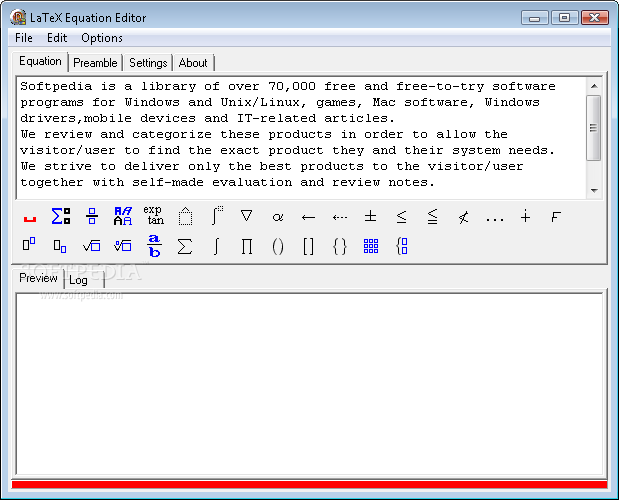Insert curly braces
619x500 pixels.
point(340,247)
